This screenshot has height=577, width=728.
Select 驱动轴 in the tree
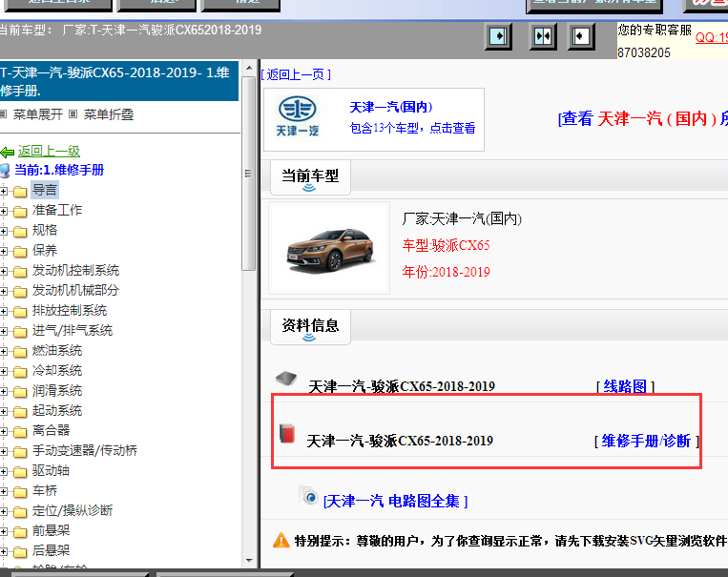52,471
